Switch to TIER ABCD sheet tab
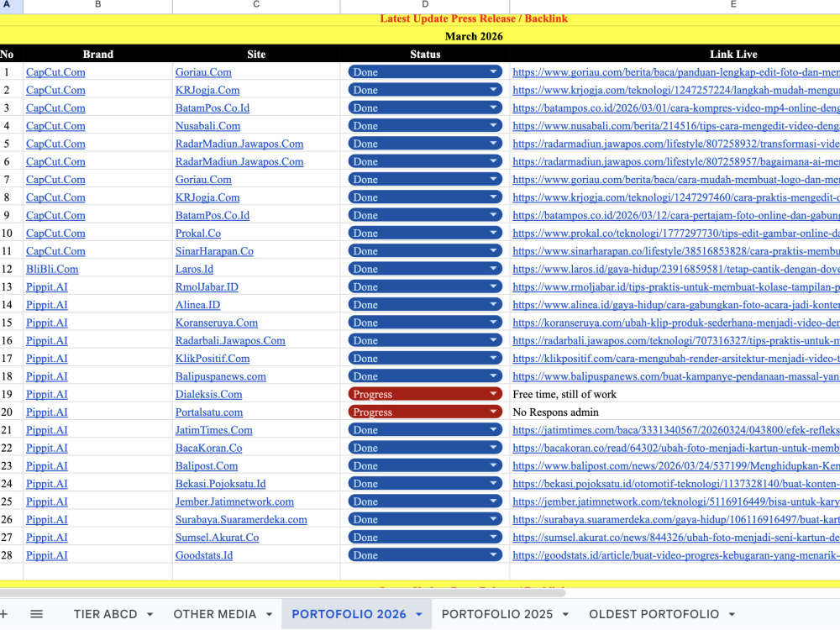Viewport: 840px width, 630px height. click(x=106, y=614)
